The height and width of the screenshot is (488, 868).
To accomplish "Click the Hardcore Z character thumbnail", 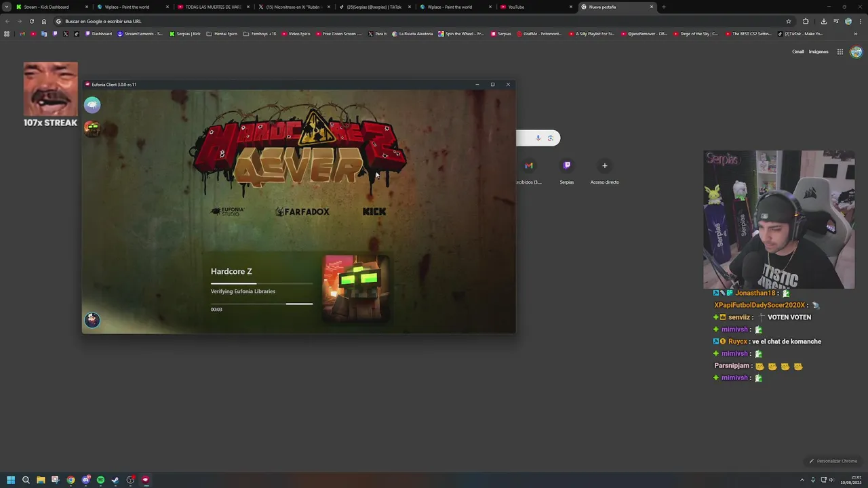I will coord(356,289).
